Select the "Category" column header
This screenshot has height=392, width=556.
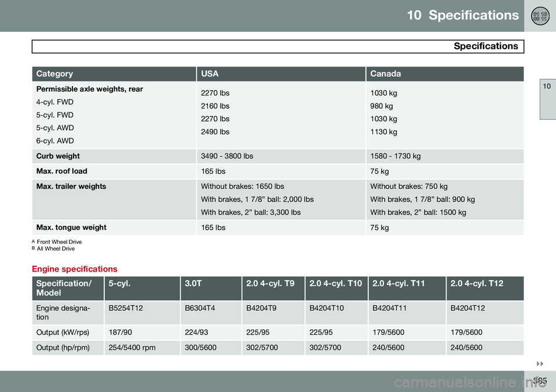coord(114,74)
